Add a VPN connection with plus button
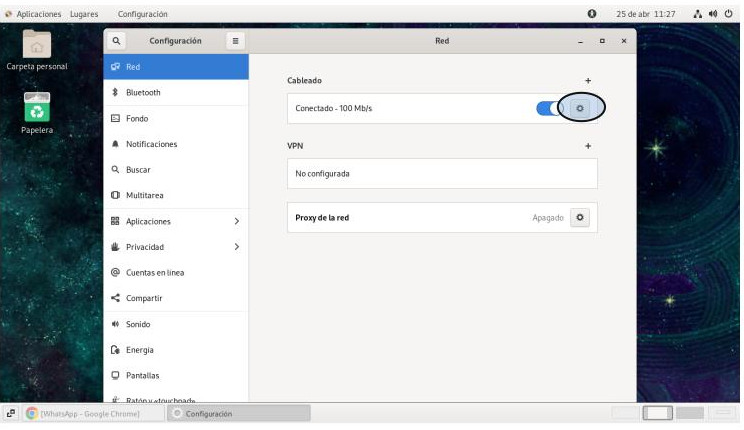 pyautogui.click(x=588, y=146)
